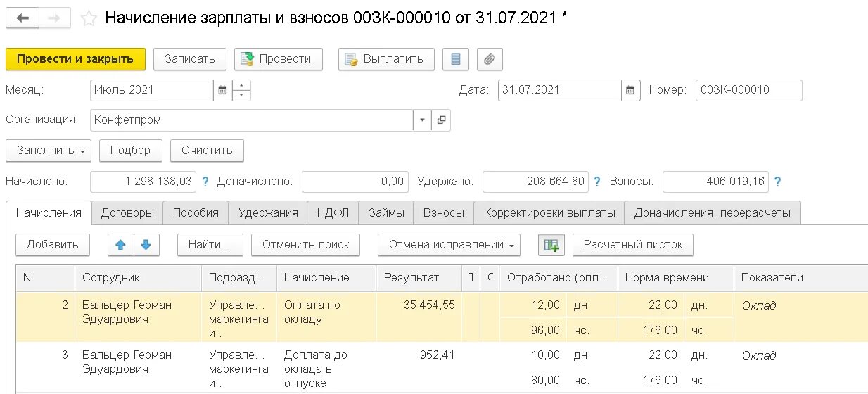Click the Доначислено amount field
The image size is (868, 394).
click(355, 182)
